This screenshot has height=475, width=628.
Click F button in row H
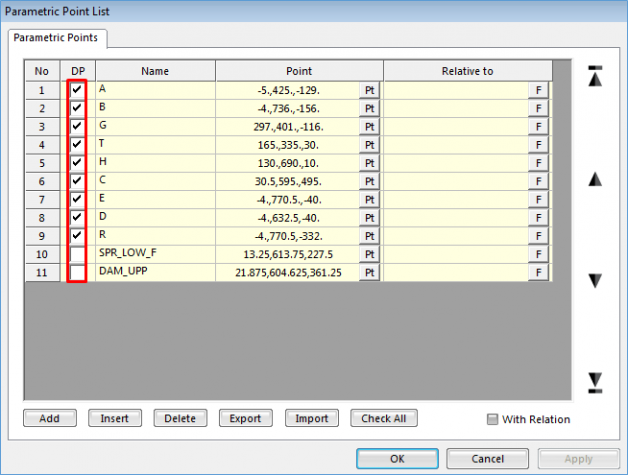click(x=538, y=163)
